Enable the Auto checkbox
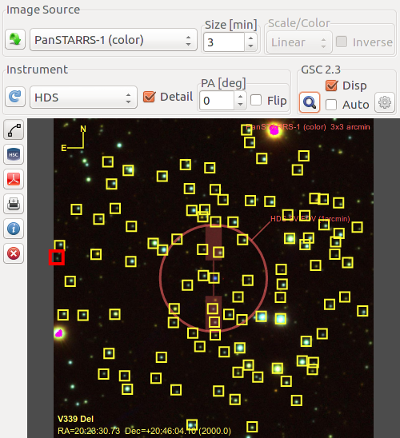Viewport: 400px width, 438px height. tap(331, 104)
